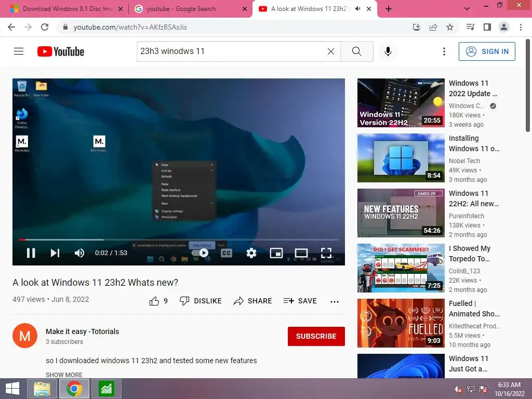Bookmark this page with star
The height and width of the screenshot is (399, 532).
tap(450, 27)
